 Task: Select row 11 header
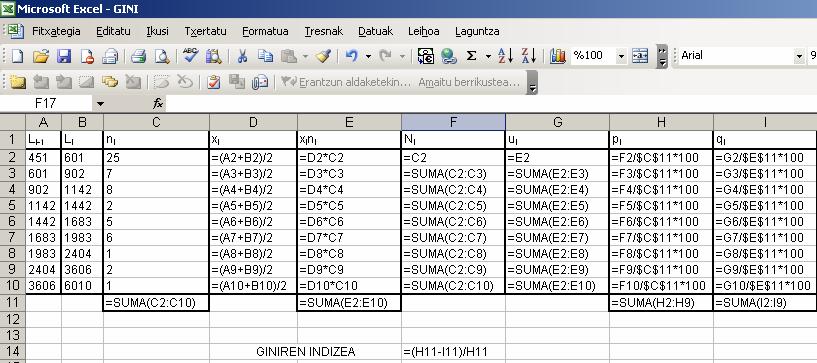pyautogui.click(x=13, y=303)
